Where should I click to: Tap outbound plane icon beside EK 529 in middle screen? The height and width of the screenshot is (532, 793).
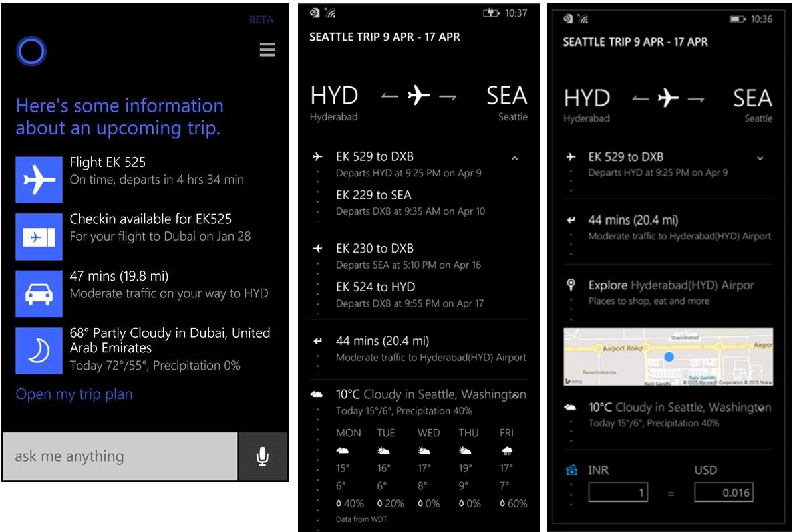click(x=317, y=157)
